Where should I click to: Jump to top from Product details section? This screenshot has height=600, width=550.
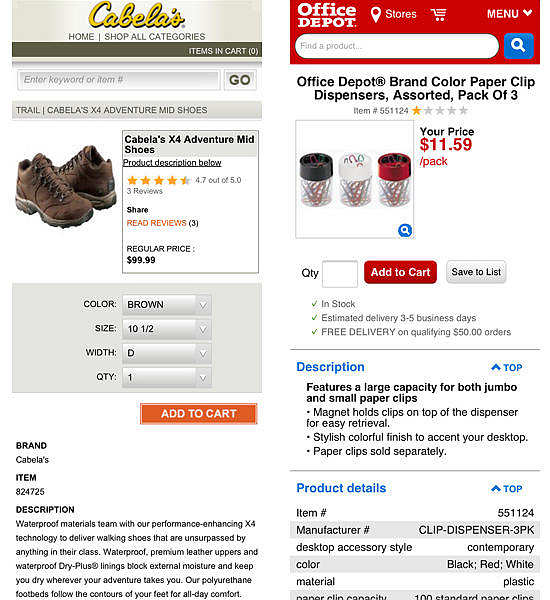coord(506,489)
